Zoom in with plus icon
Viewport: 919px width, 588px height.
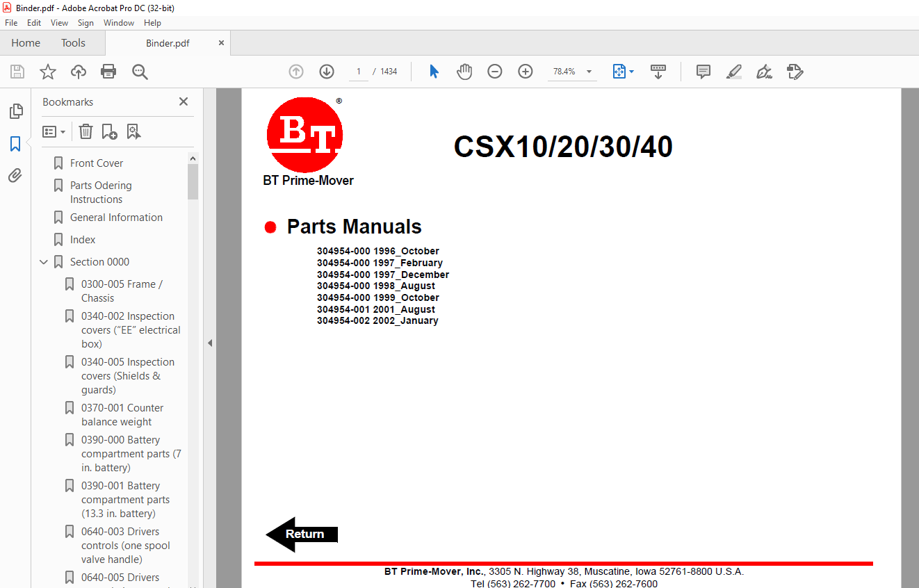526,72
